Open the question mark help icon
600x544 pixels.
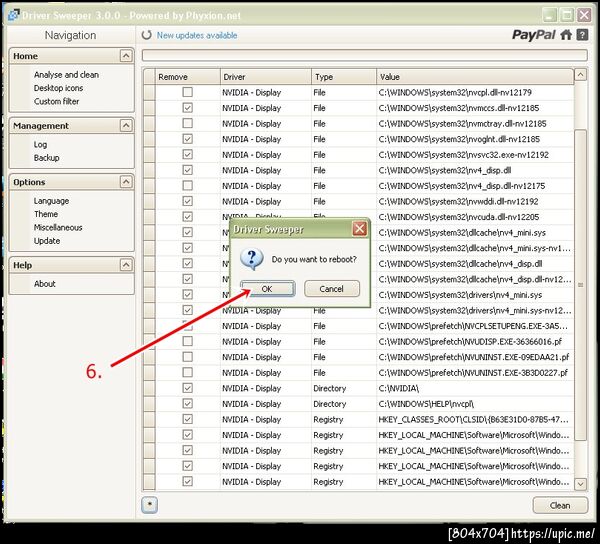point(582,35)
